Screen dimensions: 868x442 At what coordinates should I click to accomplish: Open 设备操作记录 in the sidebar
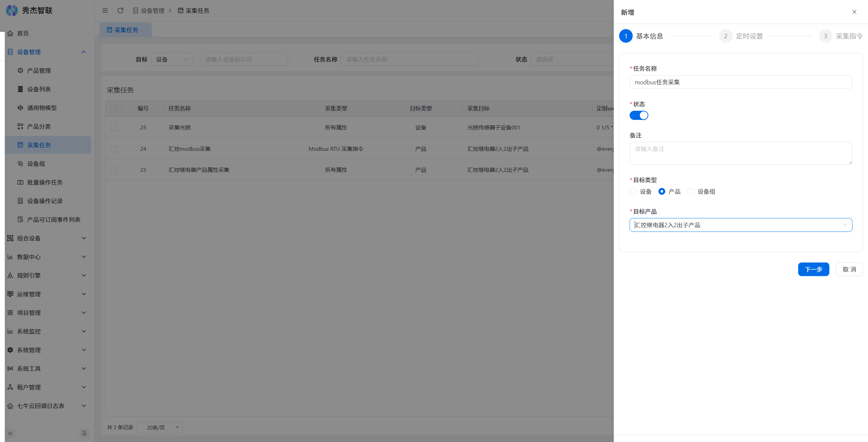[x=45, y=201]
